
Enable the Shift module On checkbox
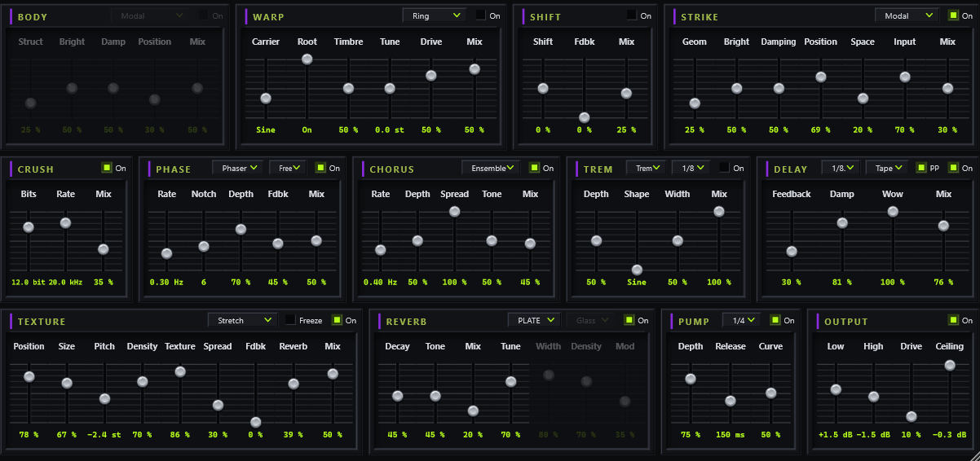tap(632, 15)
